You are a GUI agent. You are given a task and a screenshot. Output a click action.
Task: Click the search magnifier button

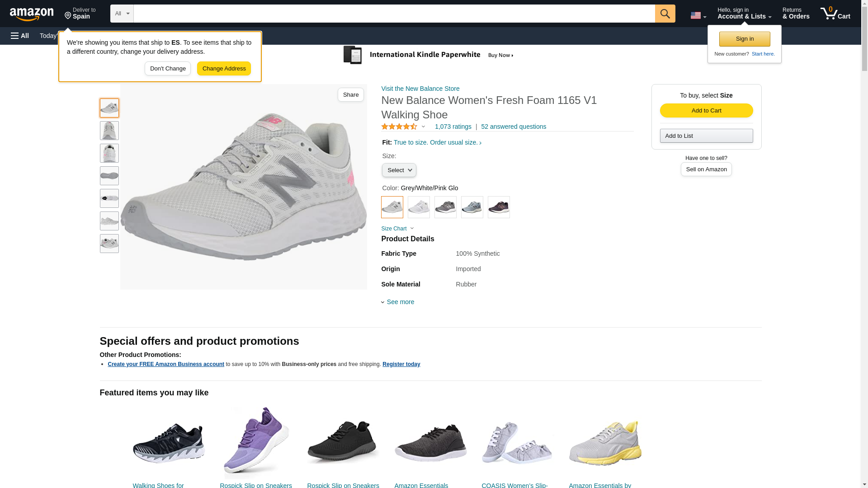tap(665, 14)
